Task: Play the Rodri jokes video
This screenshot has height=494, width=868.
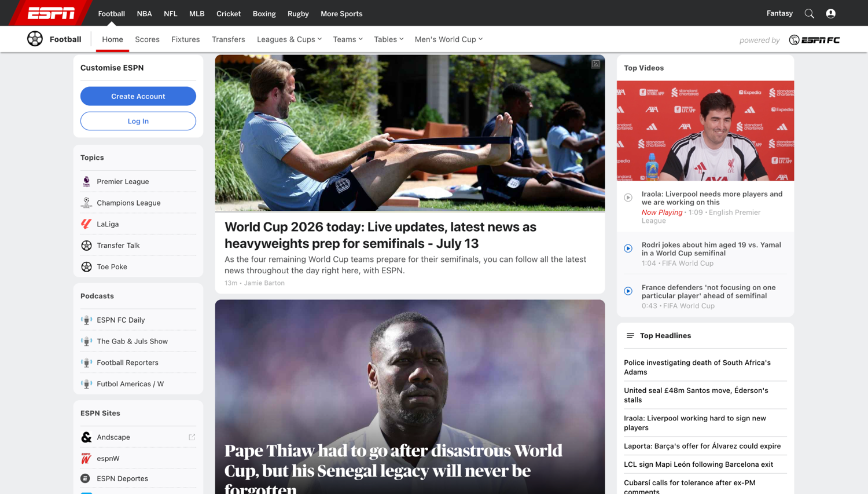Action: point(628,248)
